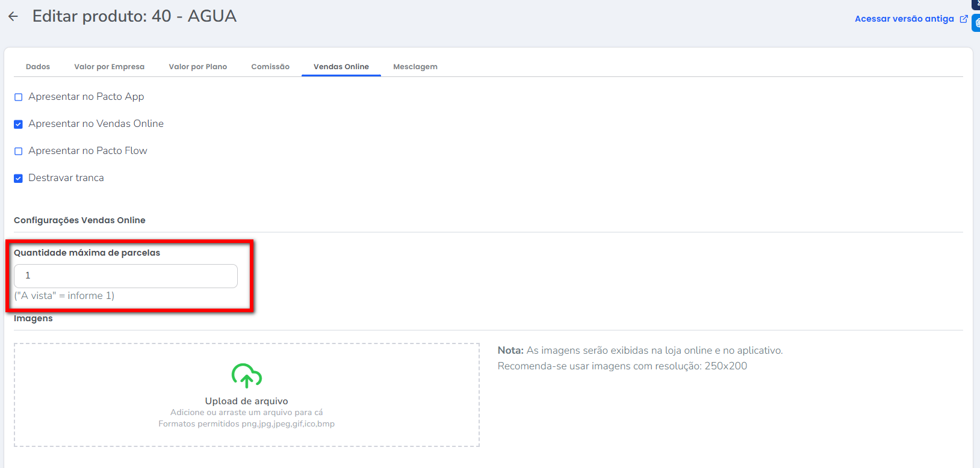Click the external-link icon after Acessar versão antiga

tap(963, 19)
